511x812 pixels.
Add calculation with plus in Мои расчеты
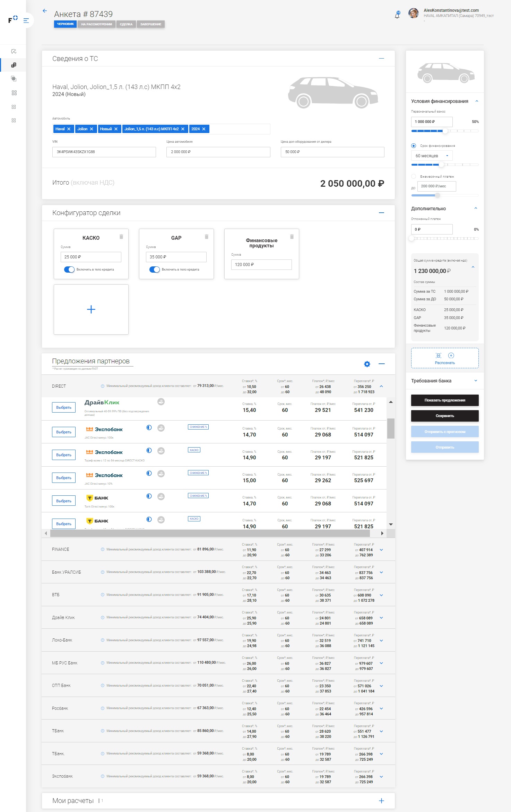pos(381,801)
